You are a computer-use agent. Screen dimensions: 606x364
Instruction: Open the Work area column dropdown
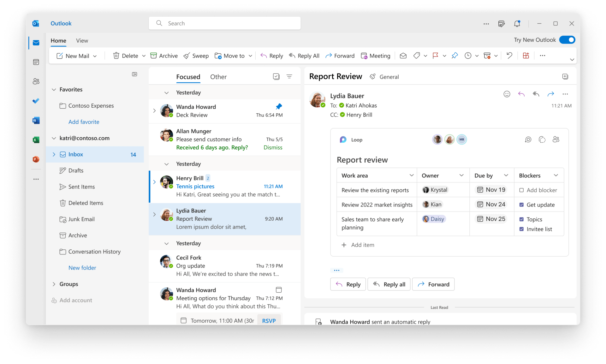[411, 175]
